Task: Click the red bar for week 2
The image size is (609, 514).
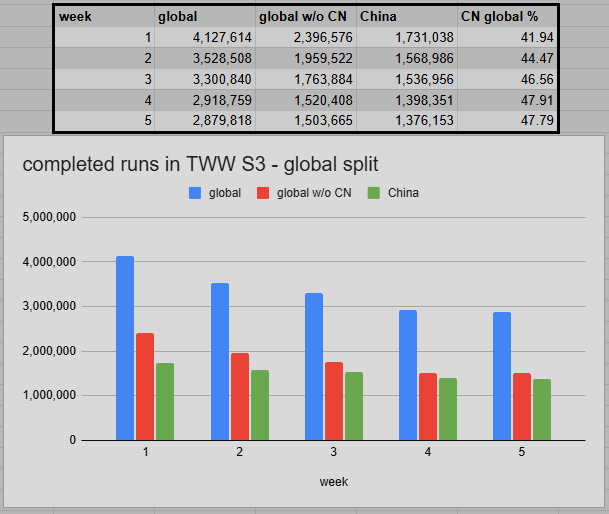Action: [x=239, y=396]
